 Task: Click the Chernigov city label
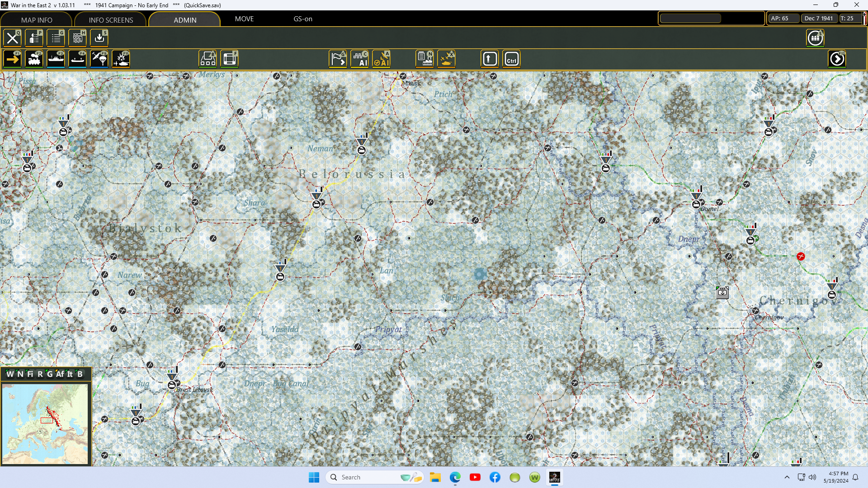[769, 318]
